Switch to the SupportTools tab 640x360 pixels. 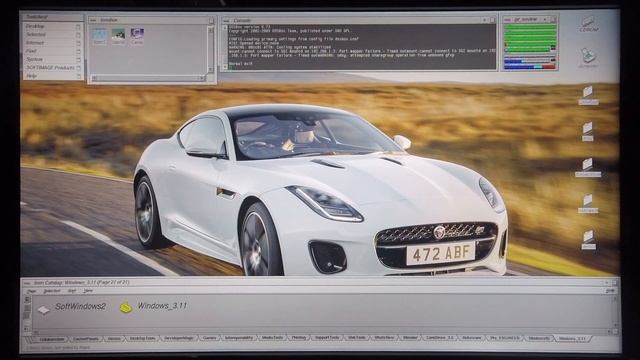pos(327,338)
